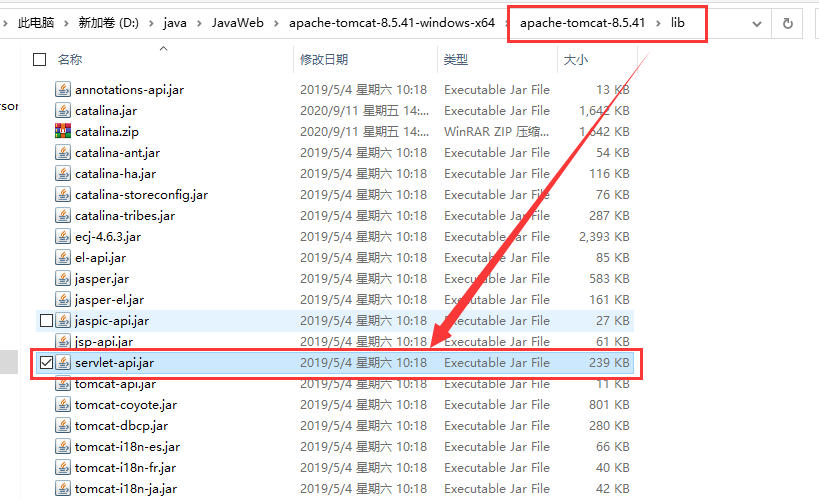This screenshot has width=819, height=501.
Task: Select the file name ecj-4.6.3.jar
Action: click(108, 237)
